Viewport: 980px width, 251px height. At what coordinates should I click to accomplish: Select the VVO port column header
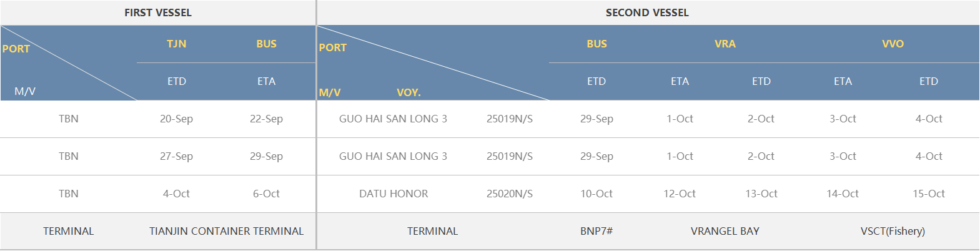click(x=893, y=44)
